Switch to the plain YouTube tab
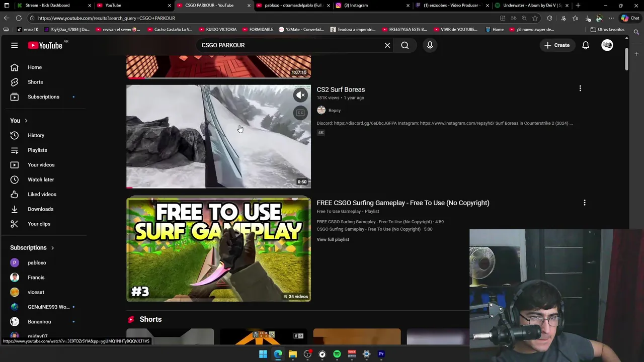This screenshot has height=362, width=644. [x=133, y=6]
